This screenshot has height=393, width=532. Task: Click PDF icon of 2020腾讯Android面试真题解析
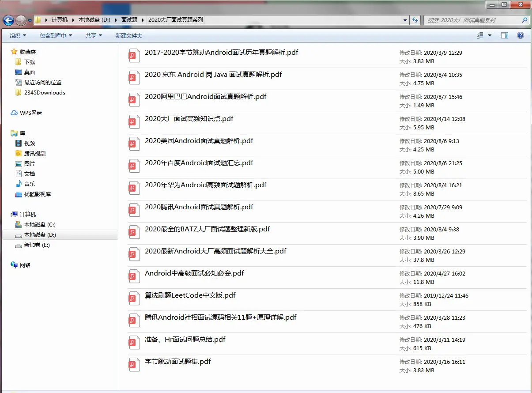click(134, 210)
